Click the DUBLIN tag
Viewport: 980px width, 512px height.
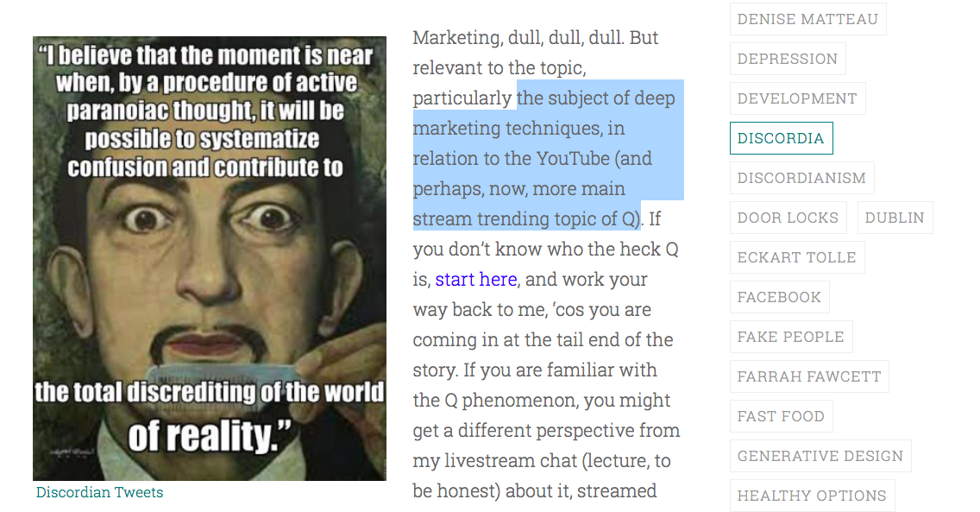click(x=895, y=218)
